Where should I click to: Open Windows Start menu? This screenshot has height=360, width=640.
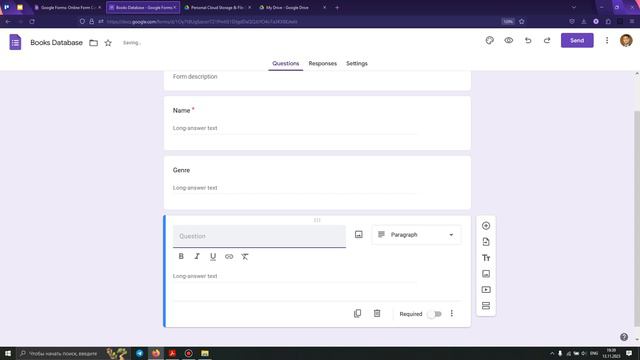[8, 353]
